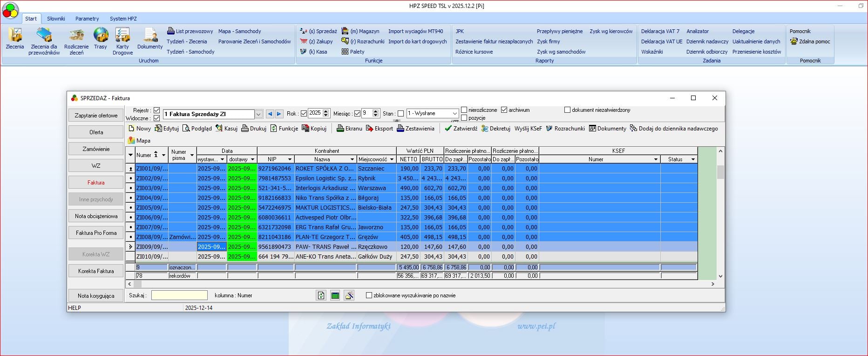Confirm invoice with Zatwierdź checkmark
Screen dimensions: 868x356
tap(461, 129)
